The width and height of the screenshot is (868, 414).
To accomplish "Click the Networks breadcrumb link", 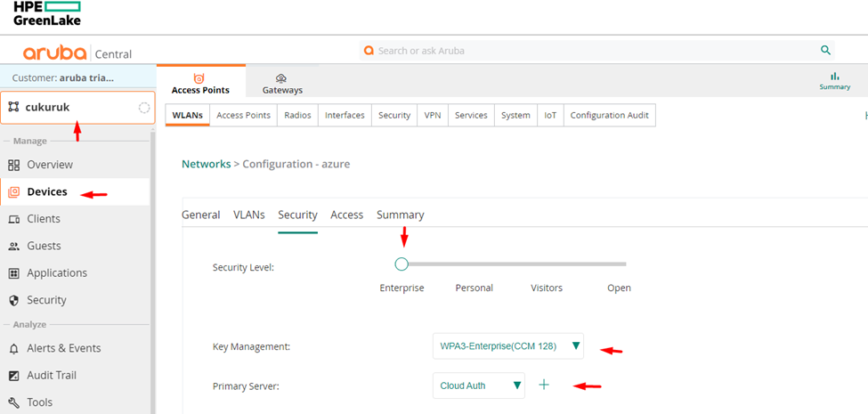I will 207,164.
